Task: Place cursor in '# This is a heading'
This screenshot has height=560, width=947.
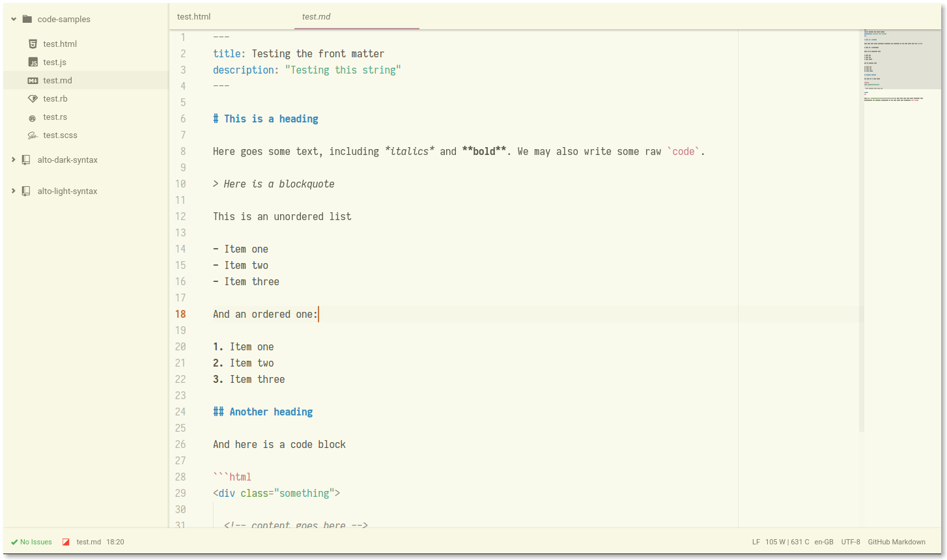Action: click(266, 119)
